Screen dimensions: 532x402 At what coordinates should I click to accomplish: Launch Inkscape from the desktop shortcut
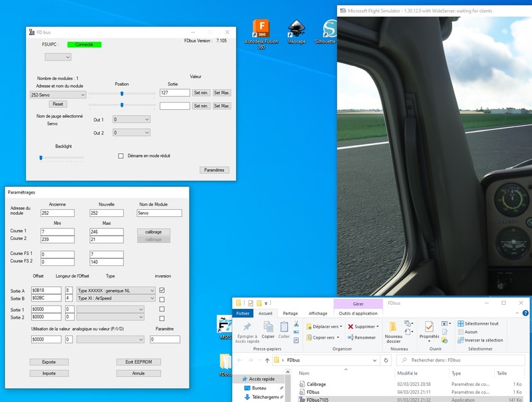click(x=297, y=30)
